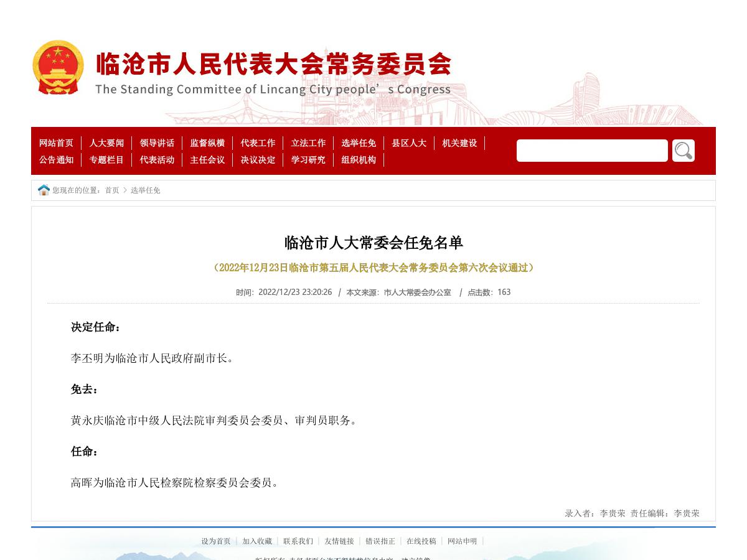Open 代表活动 menu item

(x=157, y=160)
